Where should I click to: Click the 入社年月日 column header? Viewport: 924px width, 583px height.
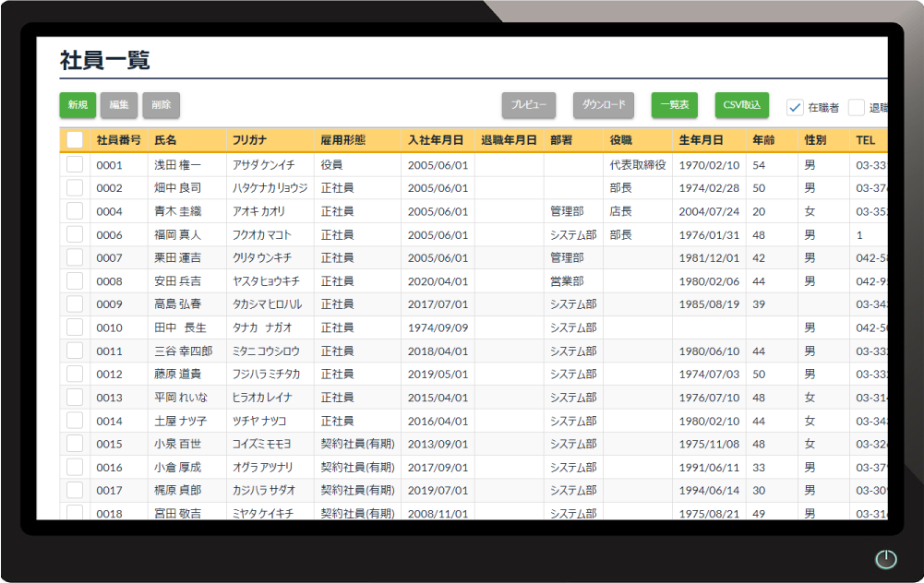[436, 140]
